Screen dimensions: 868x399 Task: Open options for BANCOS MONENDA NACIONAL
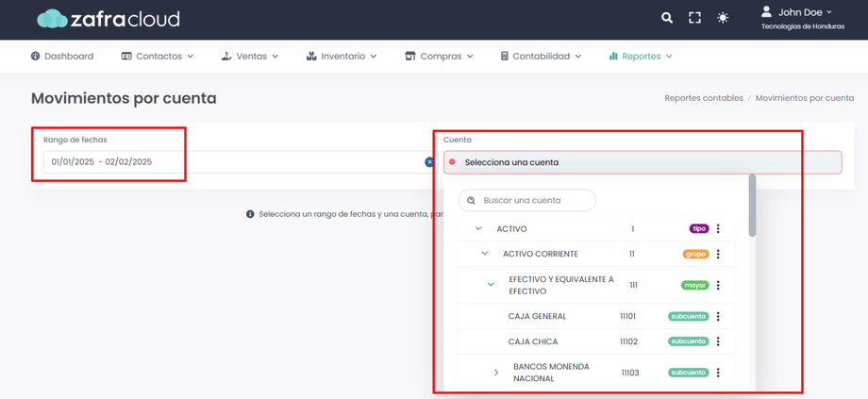click(718, 373)
